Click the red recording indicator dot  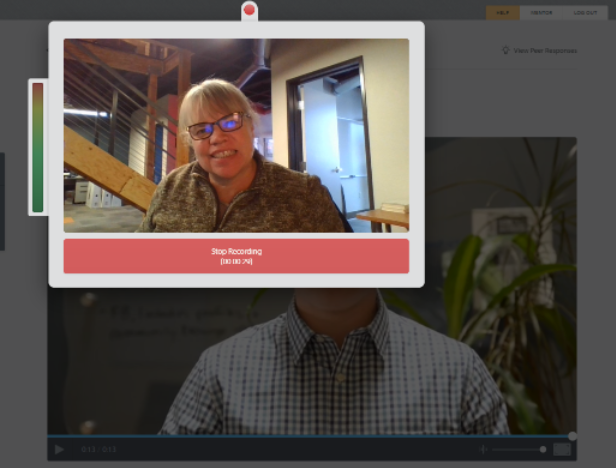coord(249,10)
